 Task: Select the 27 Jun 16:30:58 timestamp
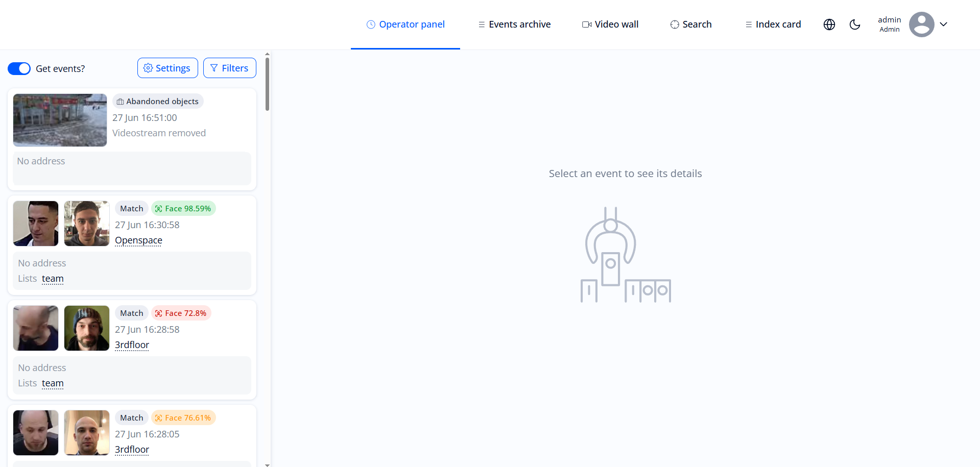click(147, 225)
